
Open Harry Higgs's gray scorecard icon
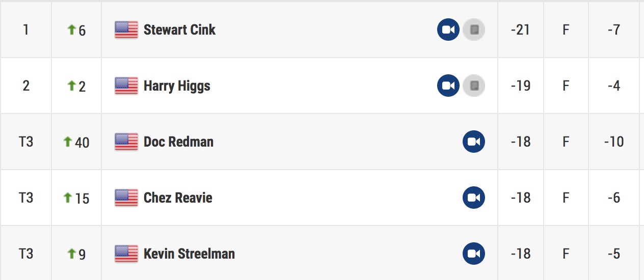click(474, 86)
